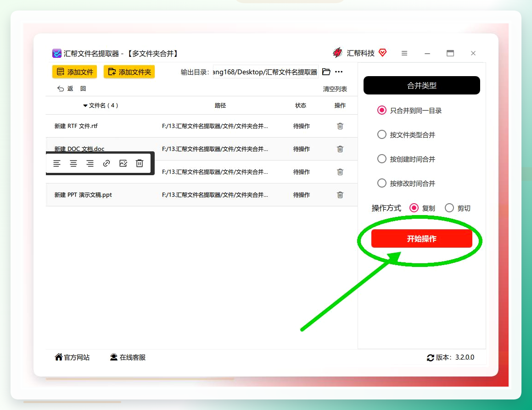Click 清空列表 to clear the list

[x=335, y=89]
